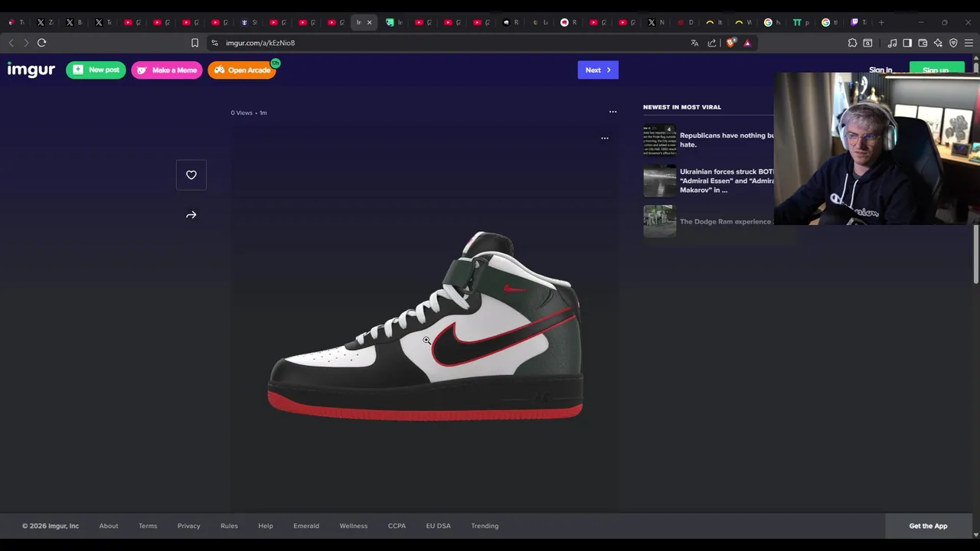Open a new browser tab
This screenshot has height=551, width=980.
click(x=881, y=22)
